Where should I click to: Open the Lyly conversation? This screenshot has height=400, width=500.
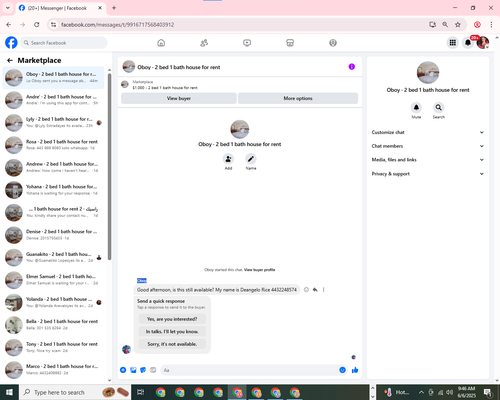point(53,122)
